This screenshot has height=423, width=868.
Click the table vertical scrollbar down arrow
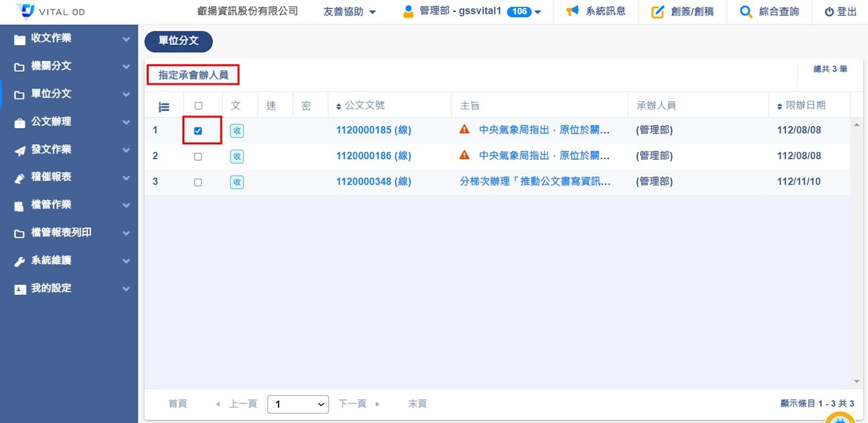click(x=857, y=382)
